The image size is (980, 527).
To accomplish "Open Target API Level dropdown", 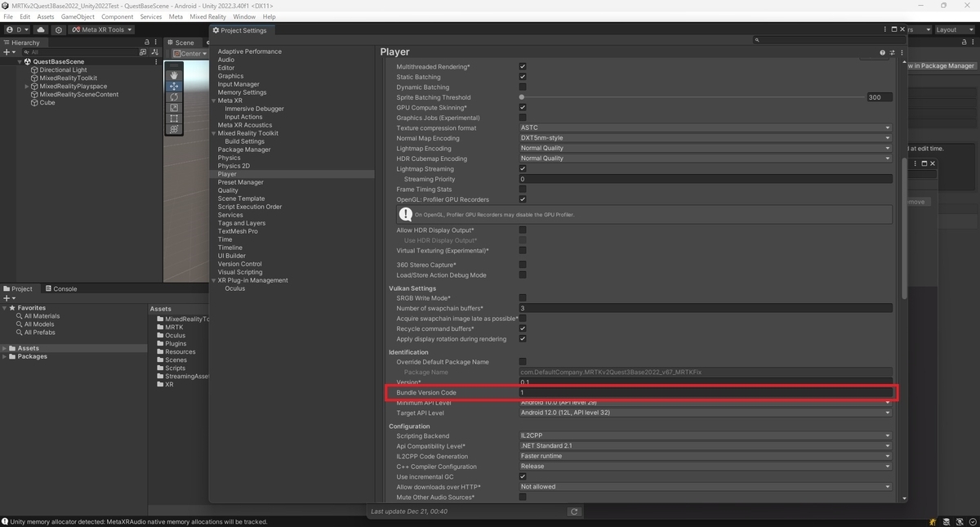I will (706, 413).
